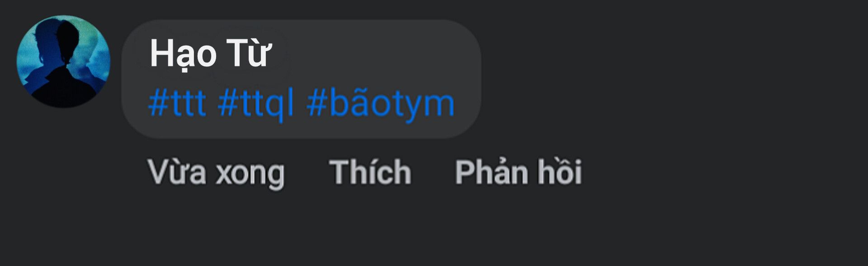Toggle like on Hạo Từ's comment
This screenshot has height=266, width=868.
(x=370, y=172)
